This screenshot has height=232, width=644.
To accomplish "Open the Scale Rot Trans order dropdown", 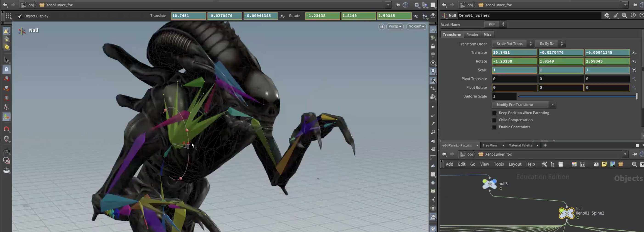I will pyautogui.click(x=513, y=44).
